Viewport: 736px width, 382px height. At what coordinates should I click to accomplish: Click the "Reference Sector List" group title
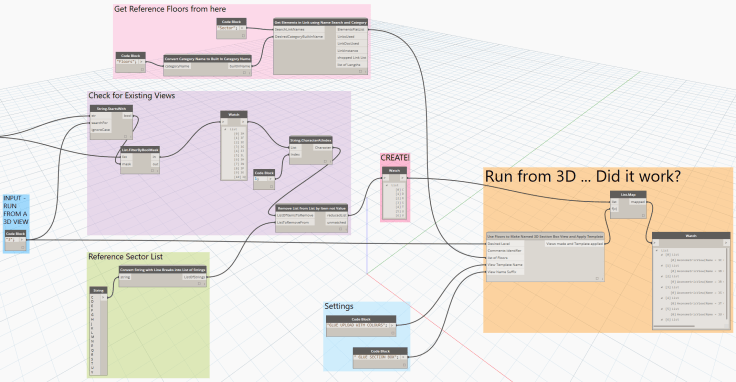[125, 257]
